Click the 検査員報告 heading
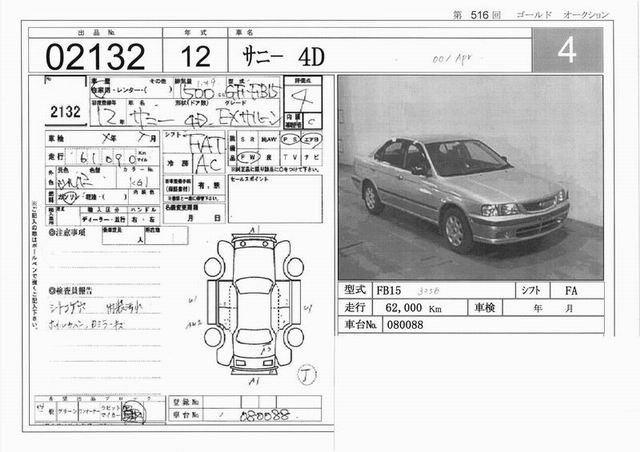640x452 pixels. pos(70,291)
